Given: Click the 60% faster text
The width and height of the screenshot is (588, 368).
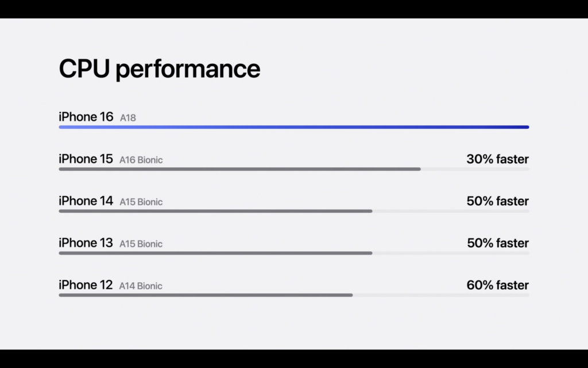Looking at the screenshot, I should pos(497,285).
